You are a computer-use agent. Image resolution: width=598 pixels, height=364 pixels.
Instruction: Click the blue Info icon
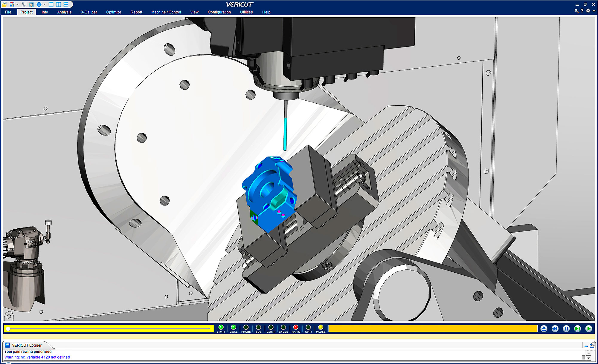click(x=39, y=4)
